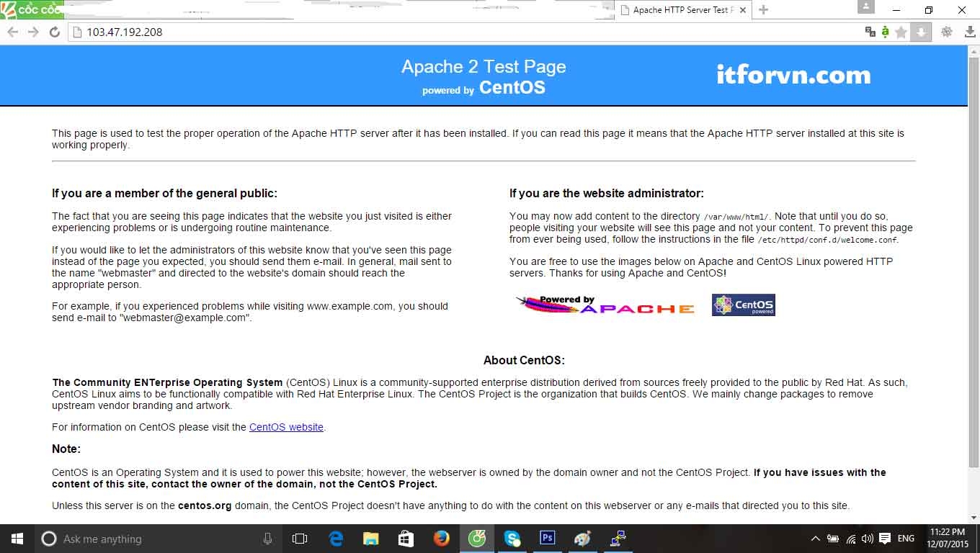Show hidden system tray icons
The image size is (980, 553).
[815, 539]
